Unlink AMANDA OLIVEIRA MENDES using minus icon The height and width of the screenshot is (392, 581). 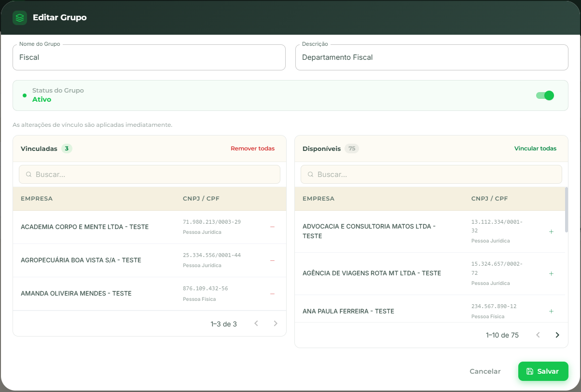click(272, 294)
